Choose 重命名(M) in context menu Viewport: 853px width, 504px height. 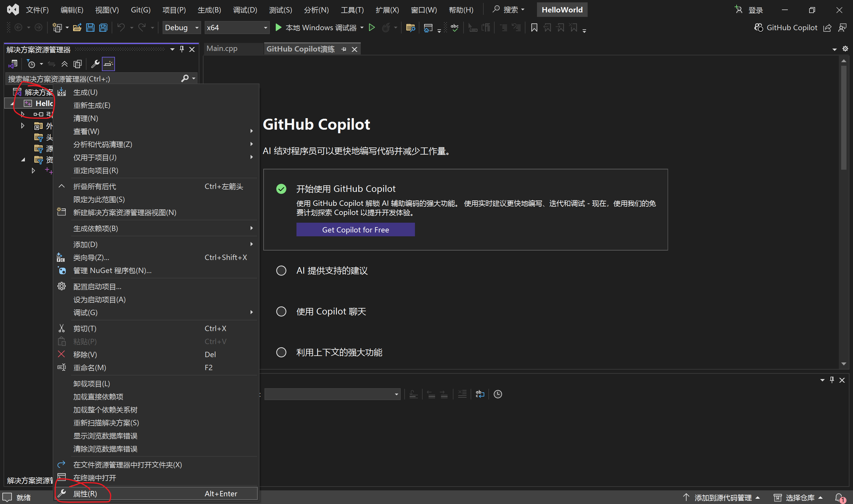[156, 367]
